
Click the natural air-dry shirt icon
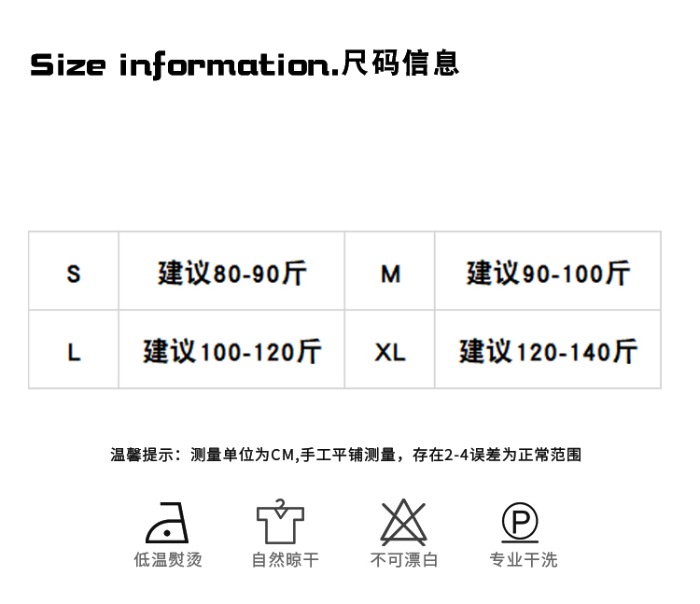click(280, 522)
